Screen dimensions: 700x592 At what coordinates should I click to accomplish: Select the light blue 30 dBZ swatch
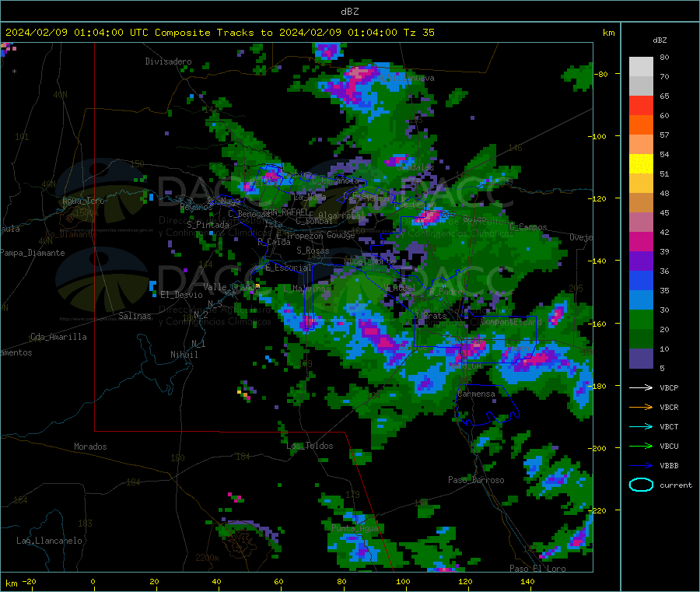click(641, 300)
